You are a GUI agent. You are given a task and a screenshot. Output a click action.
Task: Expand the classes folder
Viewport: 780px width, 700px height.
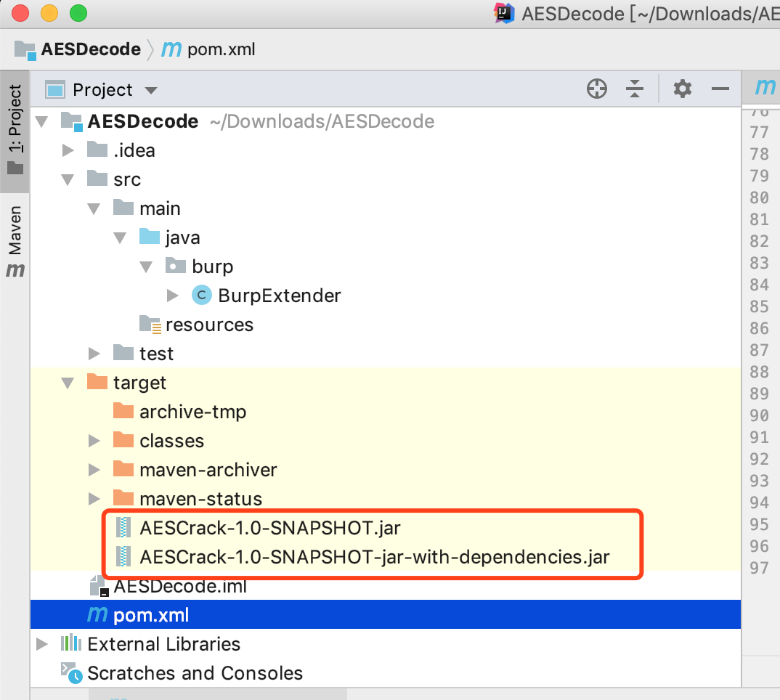click(94, 441)
